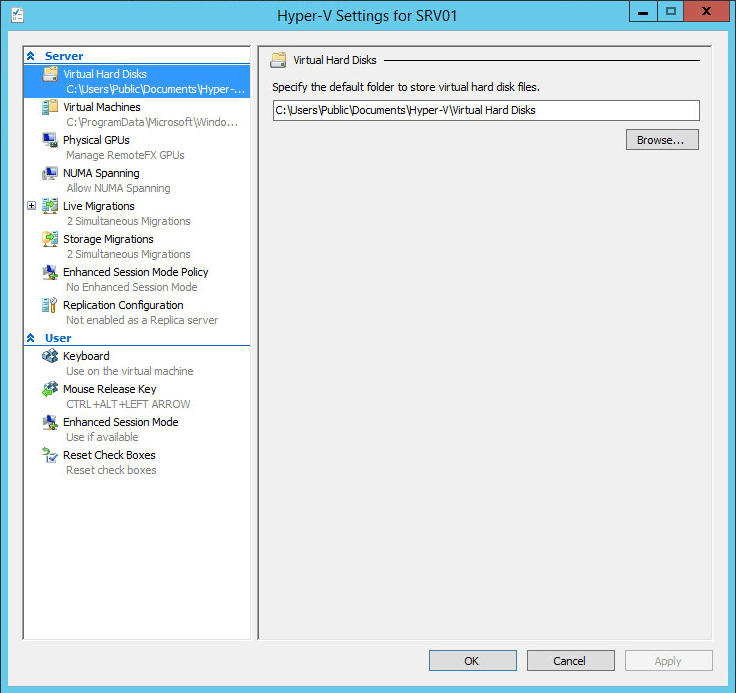This screenshot has height=693, width=736.
Task: Click the Cancel button
Action: 570,661
